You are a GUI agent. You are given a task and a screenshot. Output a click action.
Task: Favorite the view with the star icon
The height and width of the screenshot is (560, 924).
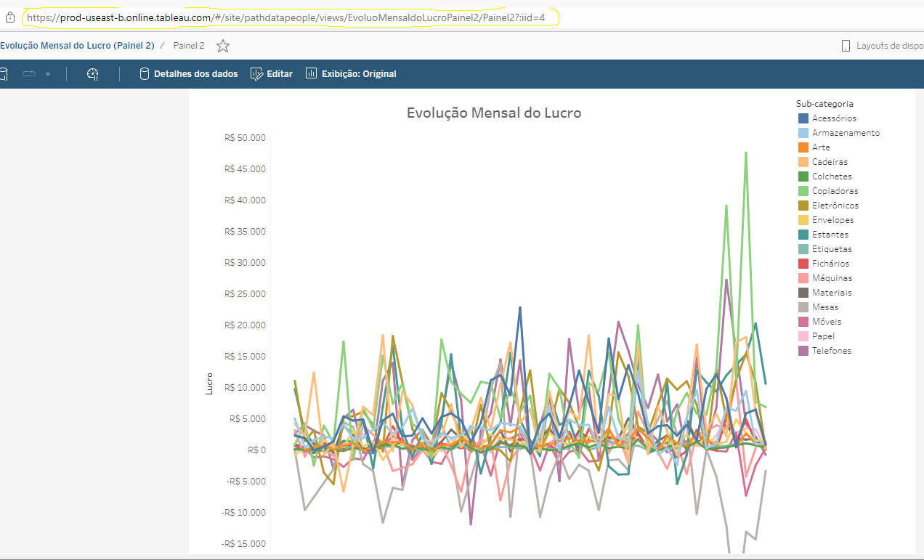click(223, 46)
